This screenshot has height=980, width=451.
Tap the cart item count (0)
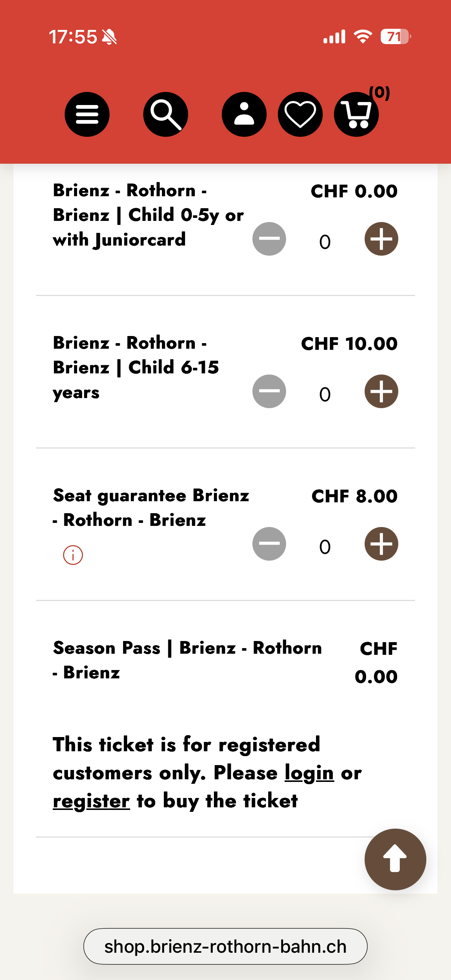(x=379, y=92)
